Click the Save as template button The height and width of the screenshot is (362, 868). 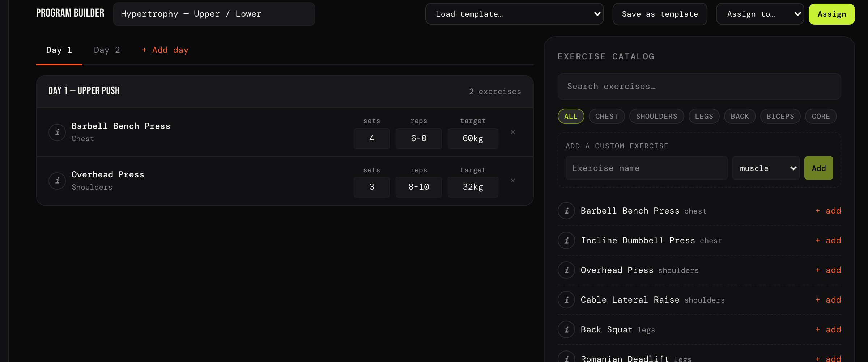pyautogui.click(x=660, y=14)
